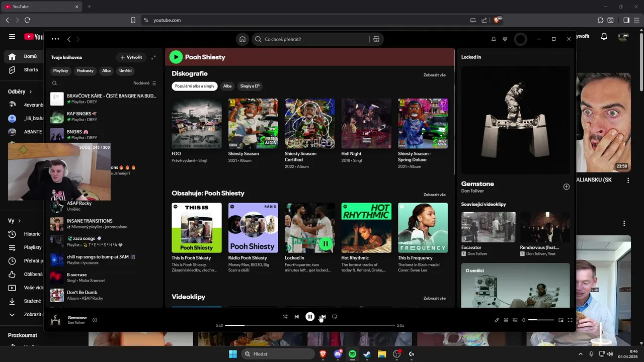Open This Is Frequency playlist
Screen dimensions: 644x362
pos(423,228)
